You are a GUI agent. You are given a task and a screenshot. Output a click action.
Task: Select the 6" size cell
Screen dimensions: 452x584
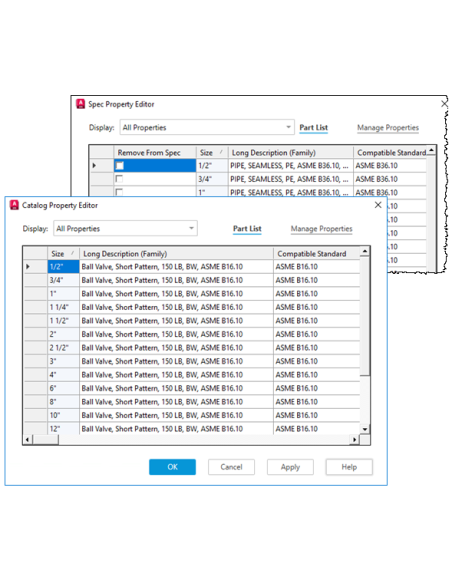[x=63, y=388]
